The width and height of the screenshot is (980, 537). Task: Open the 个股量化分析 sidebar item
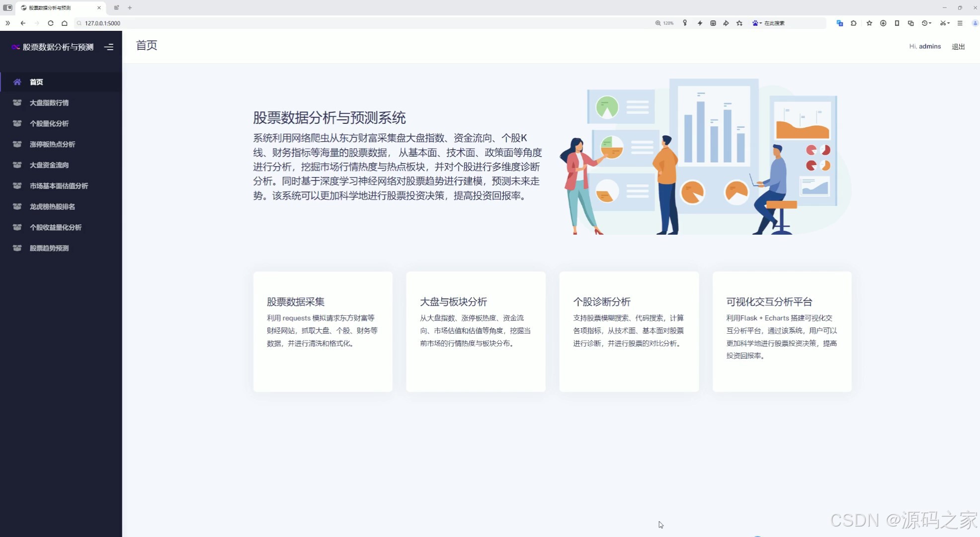click(x=49, y=124)
